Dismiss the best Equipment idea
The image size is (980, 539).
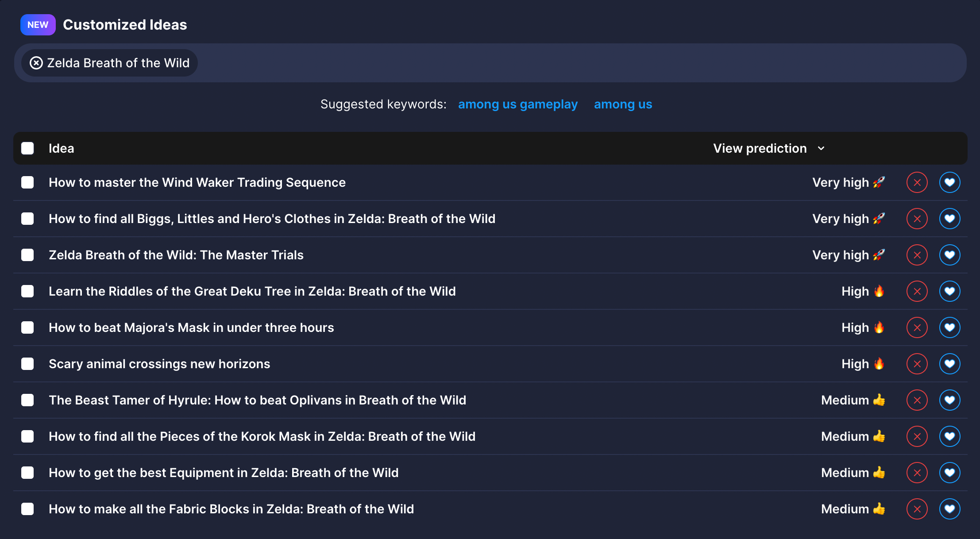point(917,473)
